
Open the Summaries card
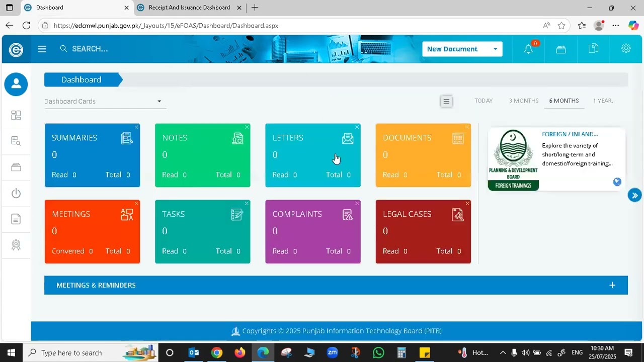[x=92, y=155]
